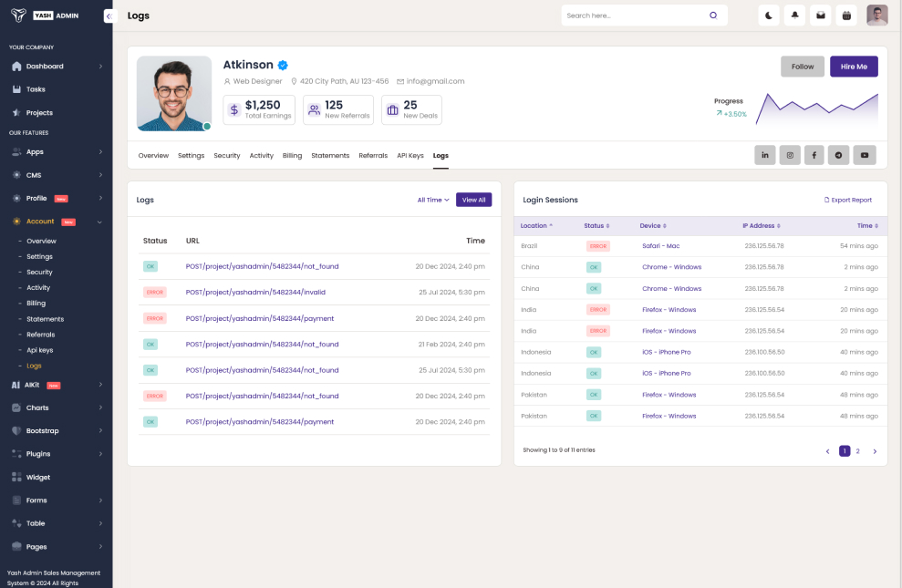Image resolution: width=902 pixels, height=588 pixels.
Task: Open the notifications bell icon
Action: tap(794, 15)
